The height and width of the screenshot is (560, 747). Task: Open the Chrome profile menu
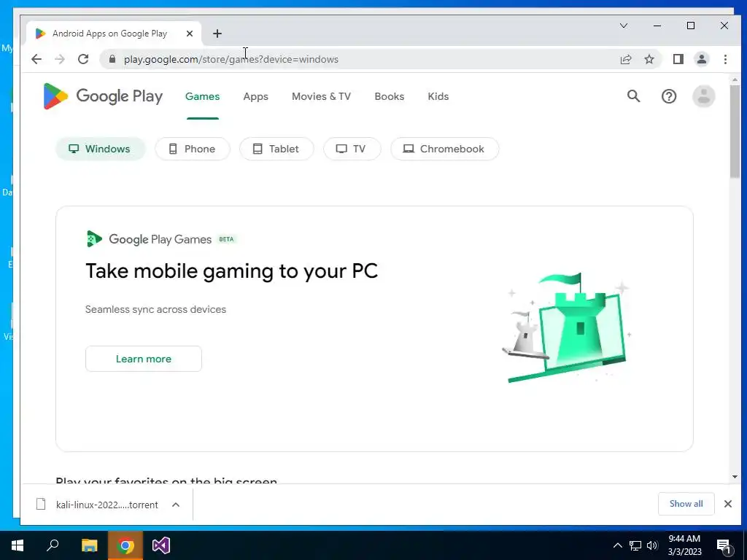tap(702, 59)
